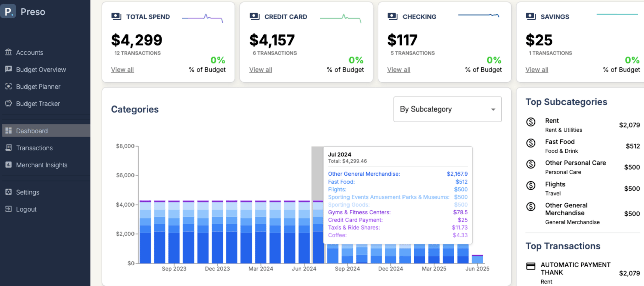Click the By Subcategory dropdown arrow
Viewport: 644px width, 286px height.
(x=493, y=110)
